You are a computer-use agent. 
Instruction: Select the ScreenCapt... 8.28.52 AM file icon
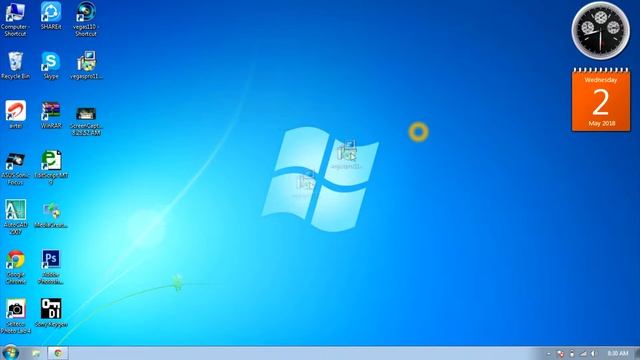86,121
